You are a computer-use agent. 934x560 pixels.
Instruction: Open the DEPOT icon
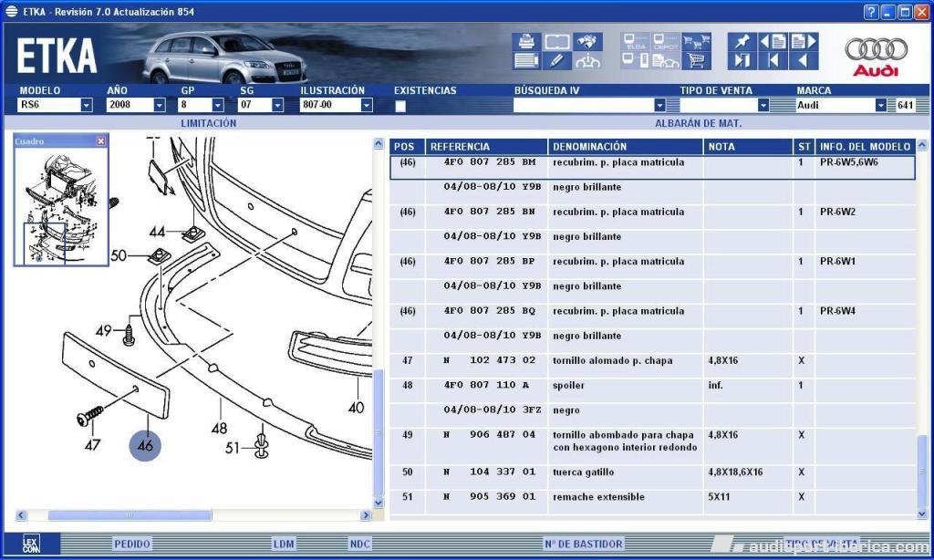click(x=666, y=42)
